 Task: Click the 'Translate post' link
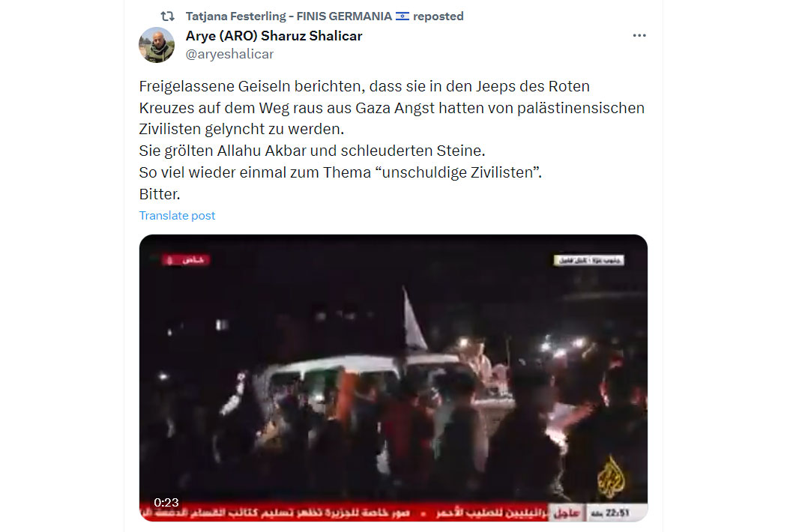point(177,215)
